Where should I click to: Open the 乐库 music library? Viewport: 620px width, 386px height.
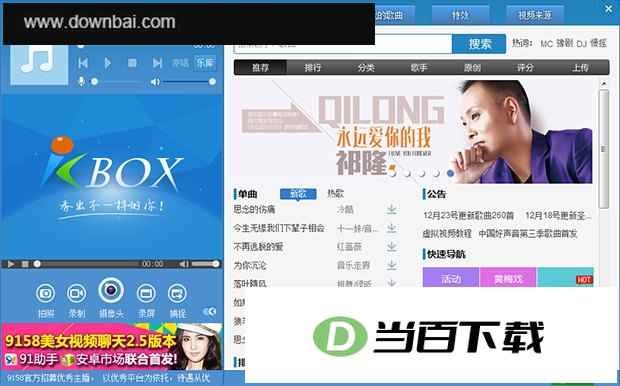tap(205, 63)
